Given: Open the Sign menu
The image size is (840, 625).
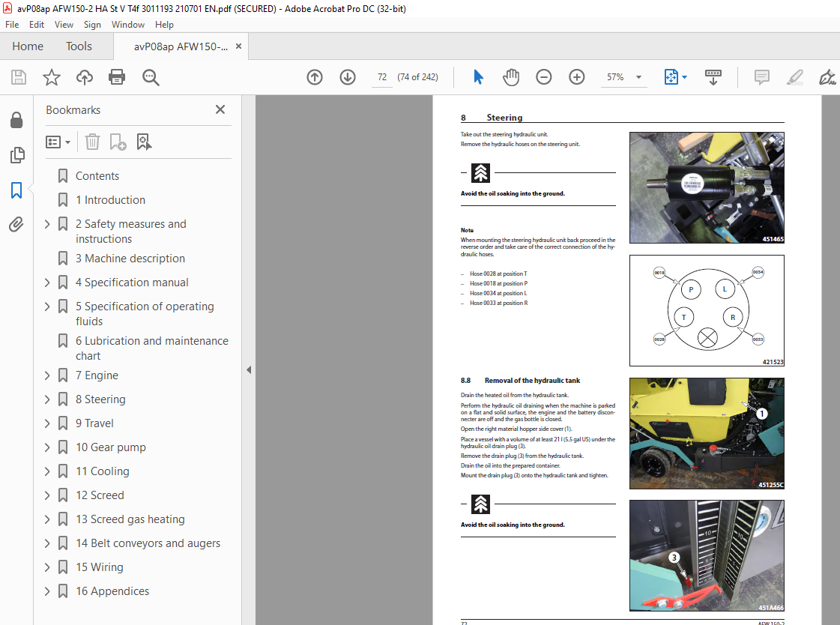Looking at the screenshot, I should pos(92,25).
